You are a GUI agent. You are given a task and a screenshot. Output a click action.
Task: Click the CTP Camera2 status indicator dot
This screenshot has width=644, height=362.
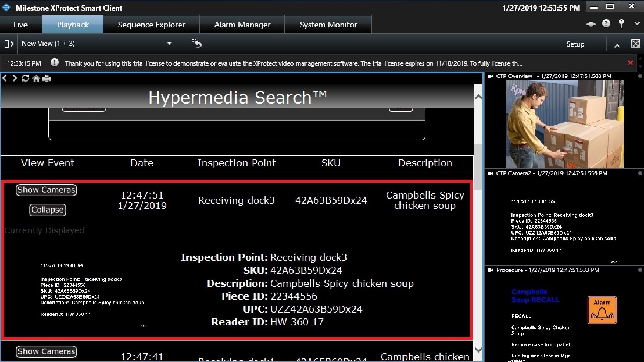coord(640,173)
